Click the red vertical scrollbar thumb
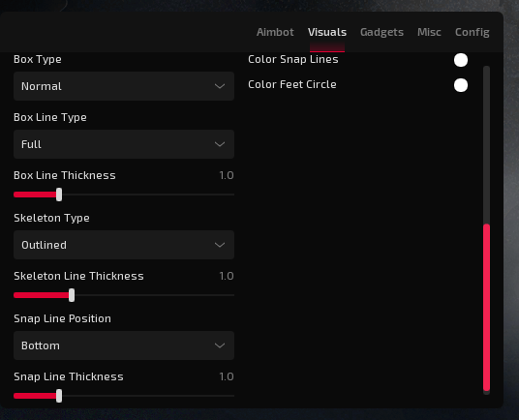 (x=486, y=308)
